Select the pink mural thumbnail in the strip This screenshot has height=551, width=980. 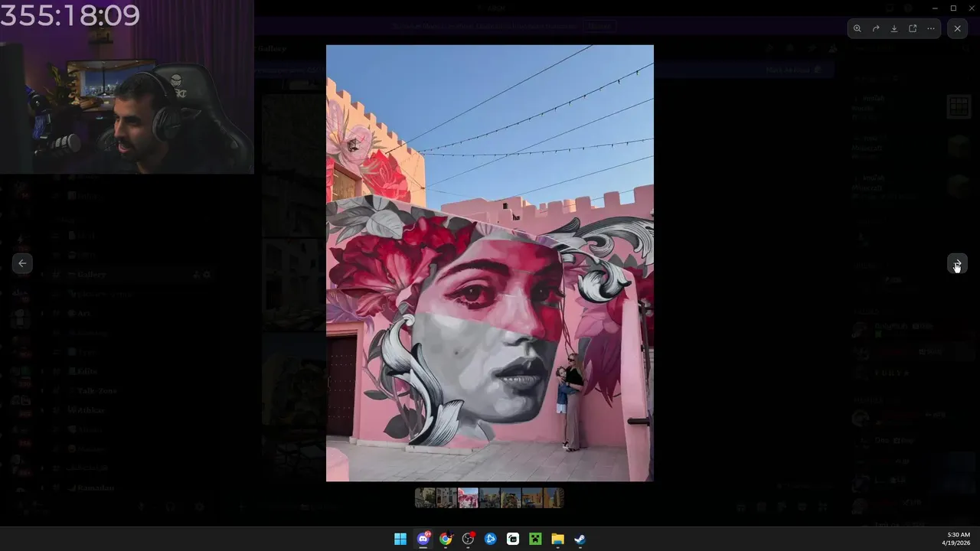tap(468, 498)
